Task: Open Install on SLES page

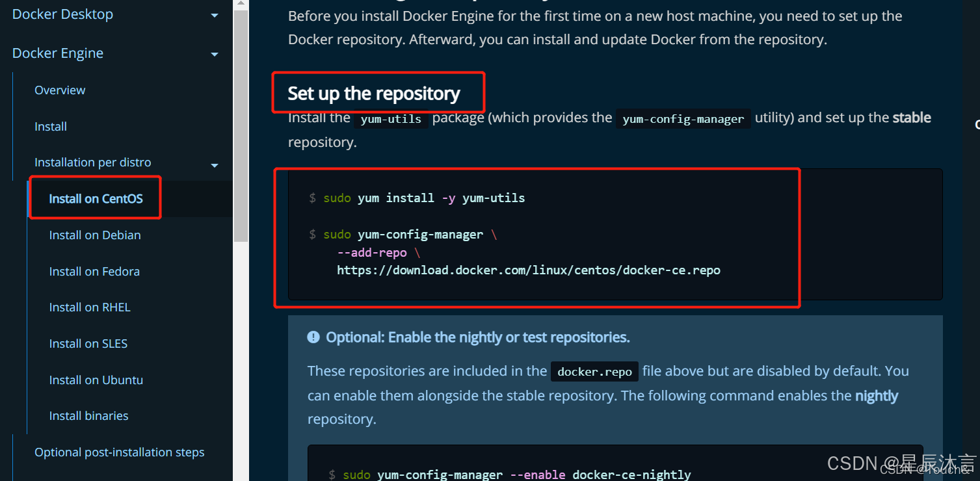Action: [88, 344]
